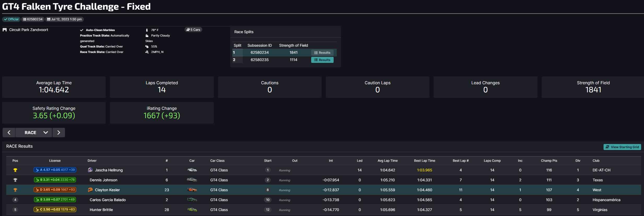This screenshot has height=216, width=644.
Task: Click the silver trophy icon for Dennis Johnson
Action: click(x=15, y=180)
